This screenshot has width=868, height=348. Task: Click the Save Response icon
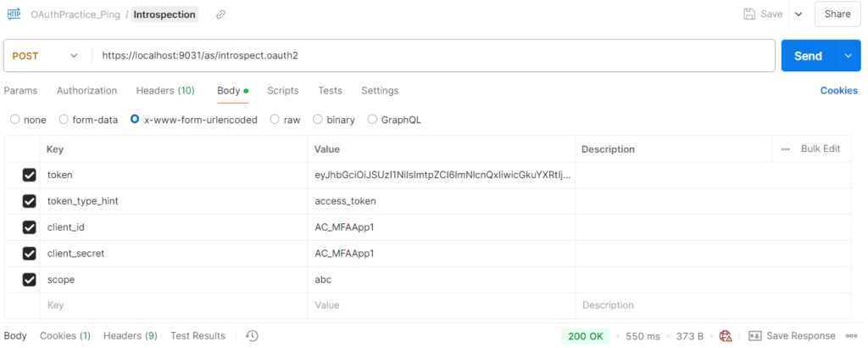[755, 336]
